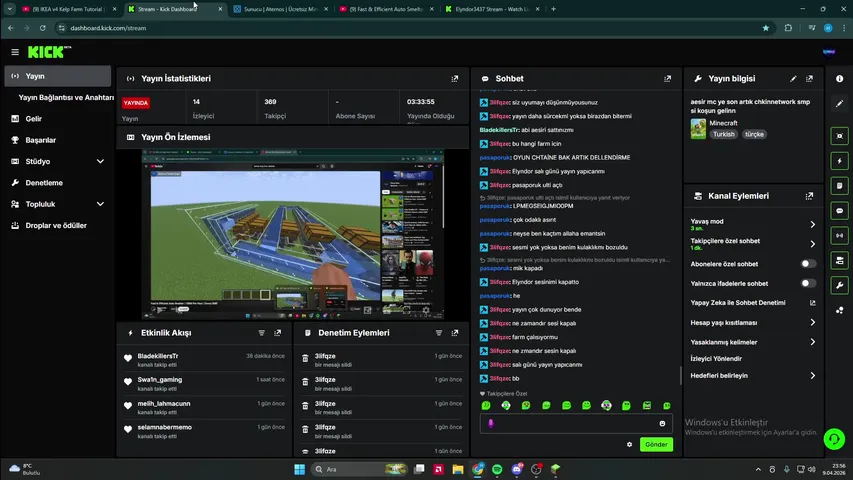Screen dimensions: 853x480
Task: Show hidden system tray icons
Action: coord(758,469)
